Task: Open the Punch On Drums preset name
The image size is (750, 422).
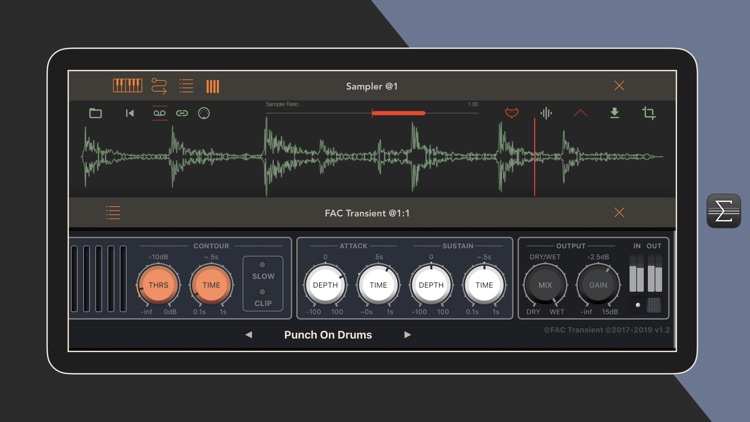Action: [x=328, y=335]
